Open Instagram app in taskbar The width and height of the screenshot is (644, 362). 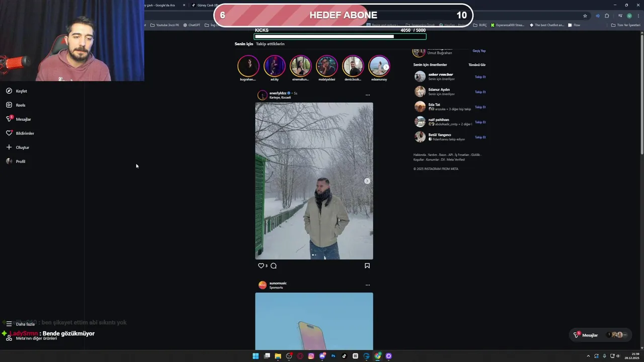click(x=311, y=356)
